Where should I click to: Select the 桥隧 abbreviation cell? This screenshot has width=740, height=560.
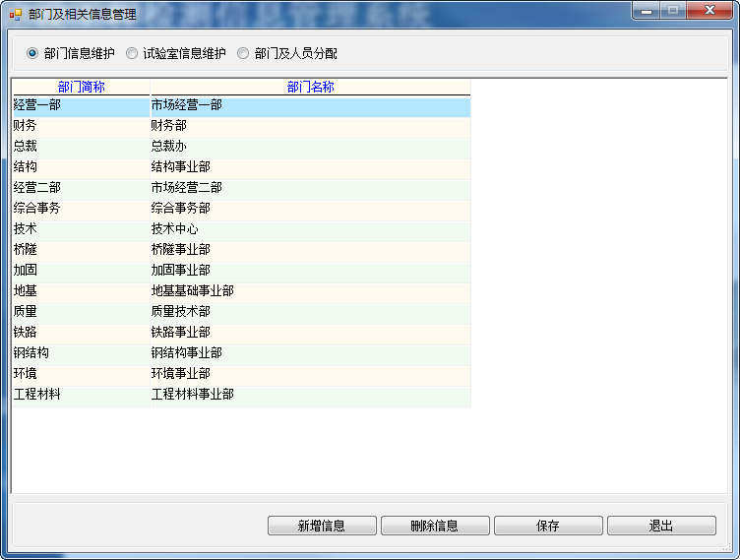82,250
